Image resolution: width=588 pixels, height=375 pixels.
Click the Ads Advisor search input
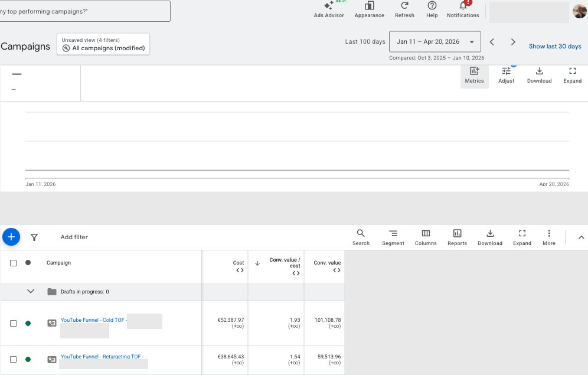[x=85, y=11]
